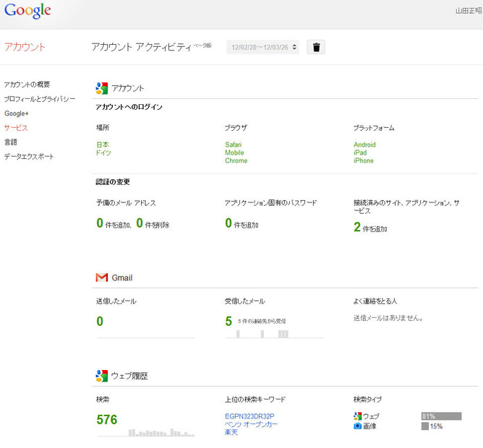Click iPad platform entry
This screenshot has height=448, width=483.
360,152
